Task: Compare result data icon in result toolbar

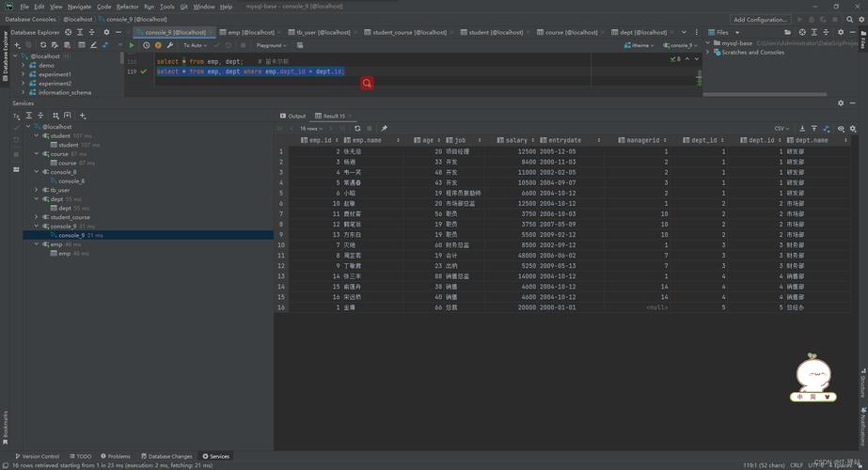Action: point(827,129)
